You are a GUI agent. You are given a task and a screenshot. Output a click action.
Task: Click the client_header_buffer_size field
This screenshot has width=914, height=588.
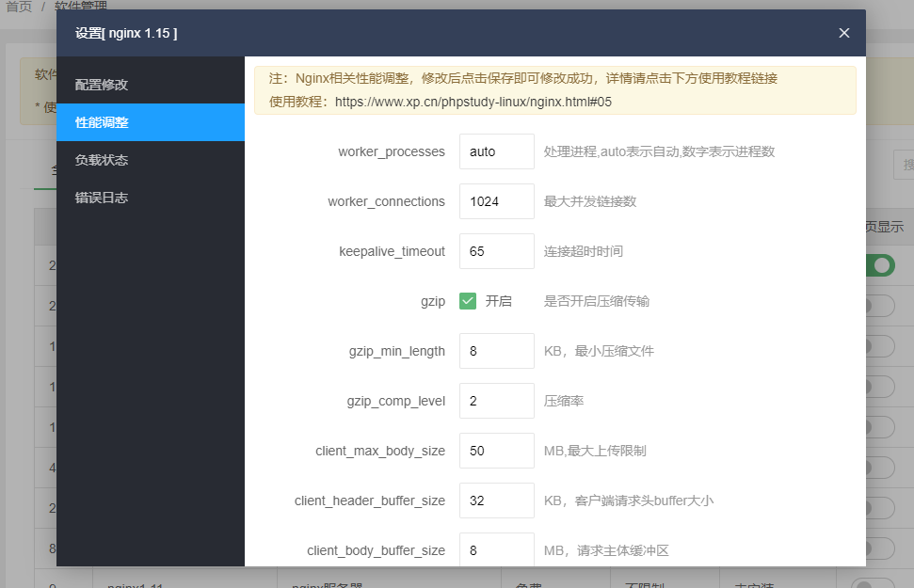click(496, 501)
